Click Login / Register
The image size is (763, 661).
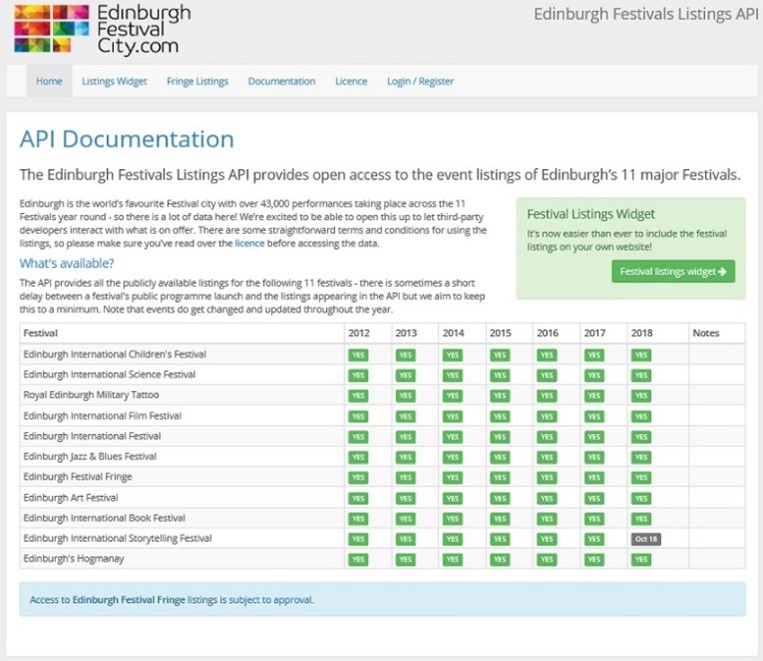[x=420, y=81]
